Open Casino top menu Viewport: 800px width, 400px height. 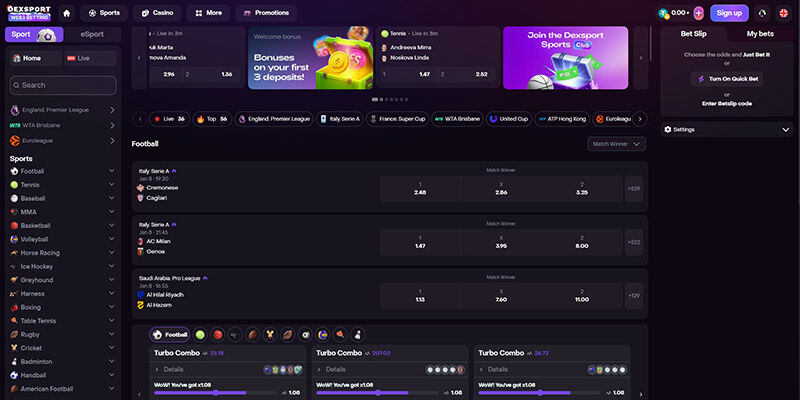157,13
